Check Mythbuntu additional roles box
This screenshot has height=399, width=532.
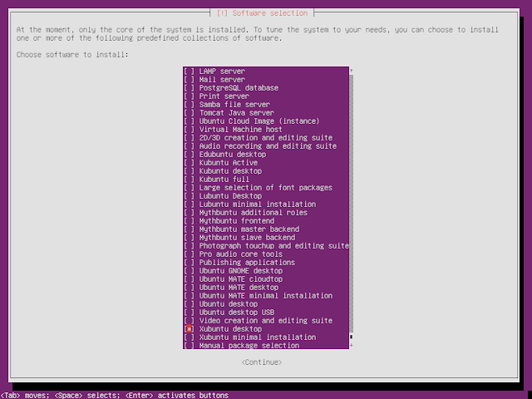point(189,213)
